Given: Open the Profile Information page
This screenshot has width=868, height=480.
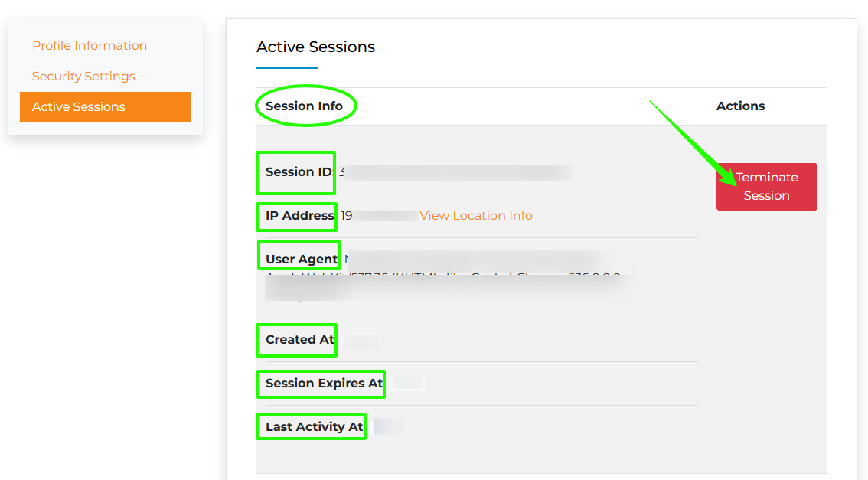Looking at the screenshot, I should click(x=90, y=46).
